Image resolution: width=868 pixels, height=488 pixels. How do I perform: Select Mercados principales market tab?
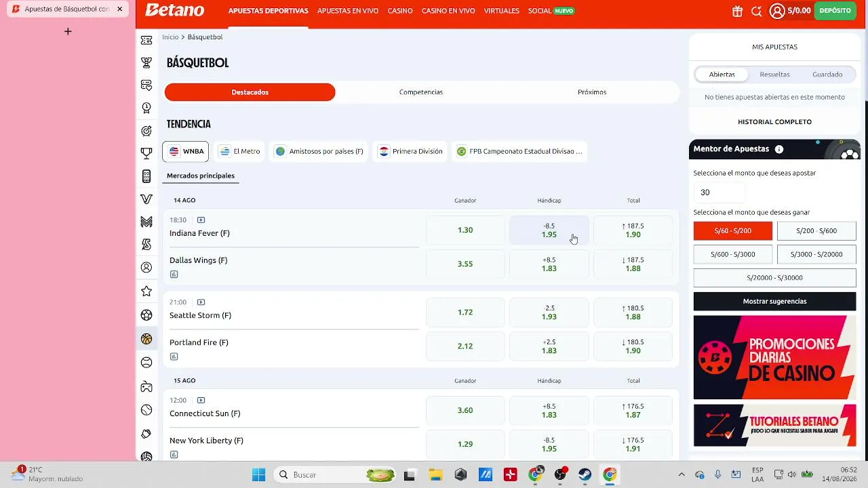tap(201, 176)
